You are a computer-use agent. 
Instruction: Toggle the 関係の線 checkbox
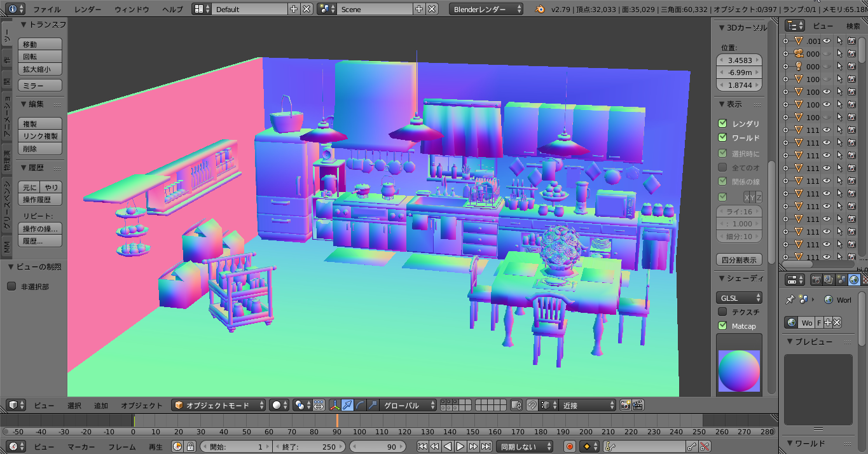(x=722, y=181)
